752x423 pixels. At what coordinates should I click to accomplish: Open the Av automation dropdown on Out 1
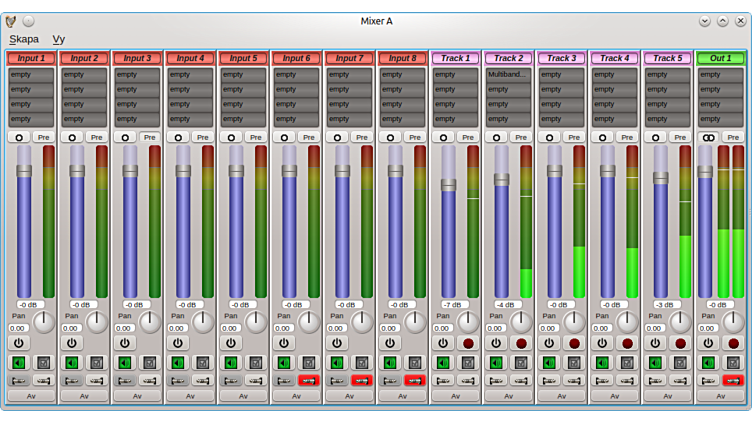[720, 396]
